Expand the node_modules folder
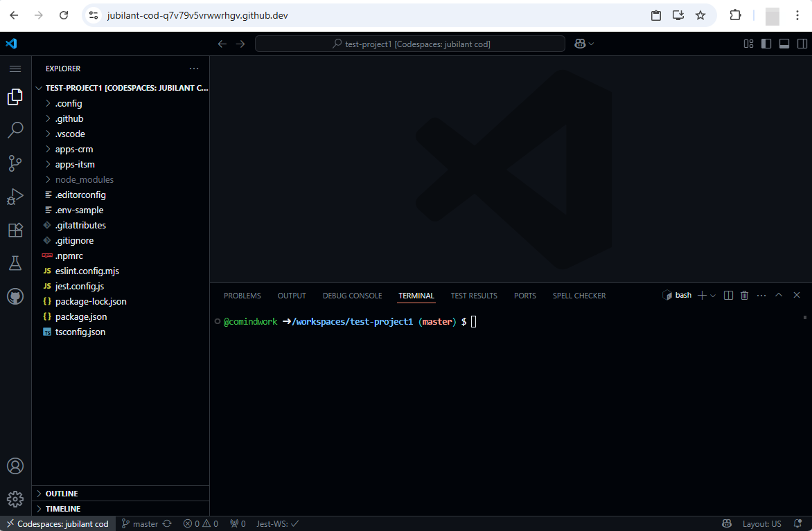 121,179
